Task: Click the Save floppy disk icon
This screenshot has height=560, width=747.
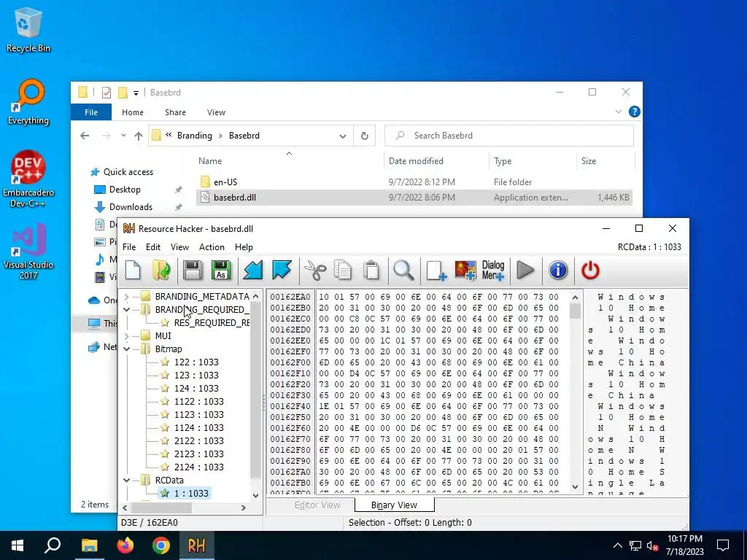Action: (193, 270)
